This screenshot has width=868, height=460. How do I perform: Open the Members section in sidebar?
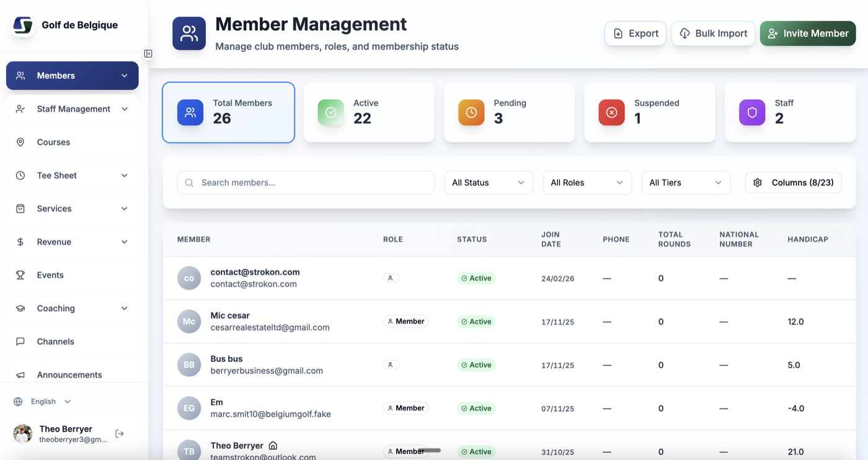pyautogui.click(x=73, y=76)
